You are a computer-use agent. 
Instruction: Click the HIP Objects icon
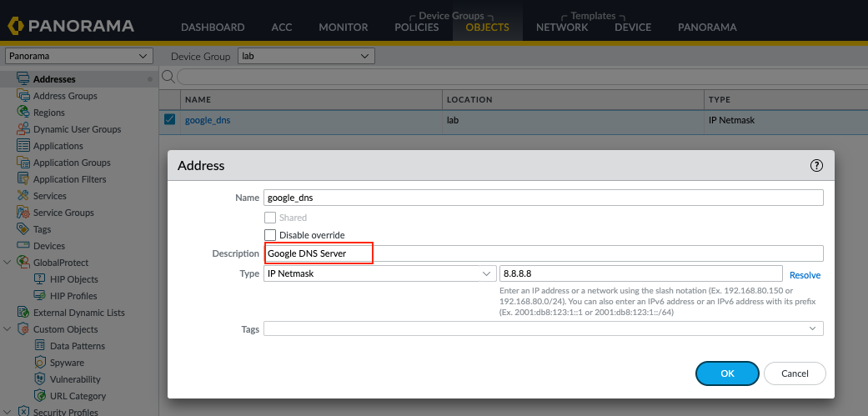tap(40, 278)
